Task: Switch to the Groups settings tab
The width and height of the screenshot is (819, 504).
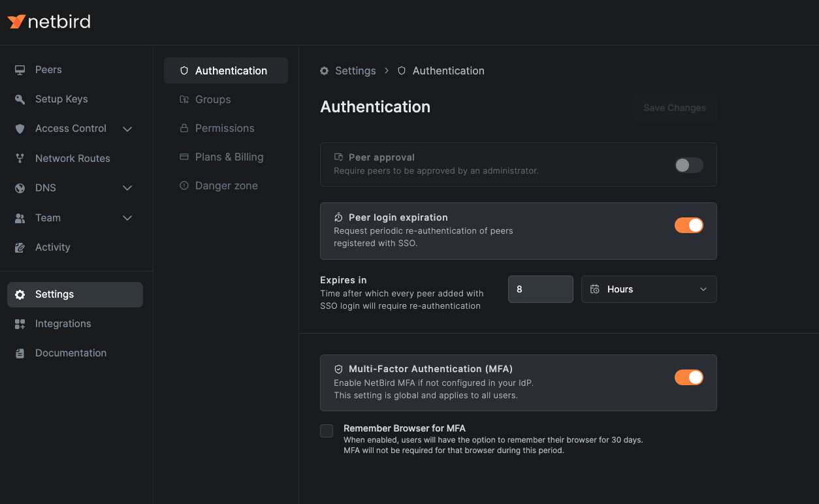Action: [213, 100]
